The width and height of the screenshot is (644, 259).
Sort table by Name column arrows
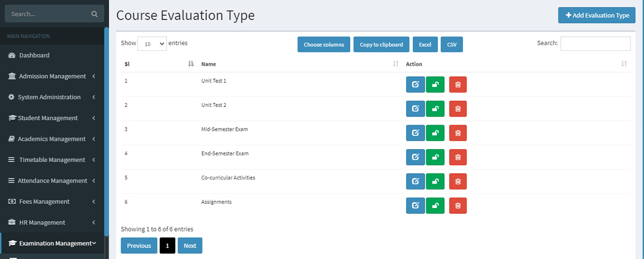click(x=395, y=64)
